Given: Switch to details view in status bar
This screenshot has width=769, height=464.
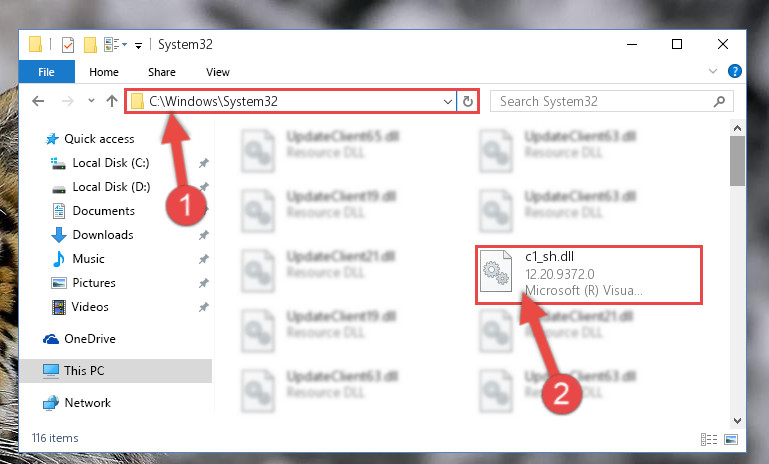Looking at the screenshot, I should coord(709,439).
